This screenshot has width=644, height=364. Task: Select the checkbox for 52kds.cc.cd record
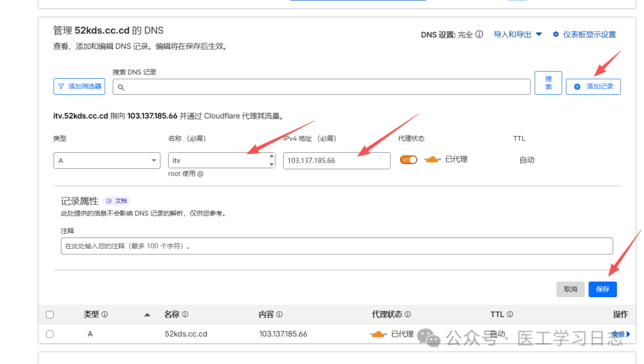[x=49, y=334]
